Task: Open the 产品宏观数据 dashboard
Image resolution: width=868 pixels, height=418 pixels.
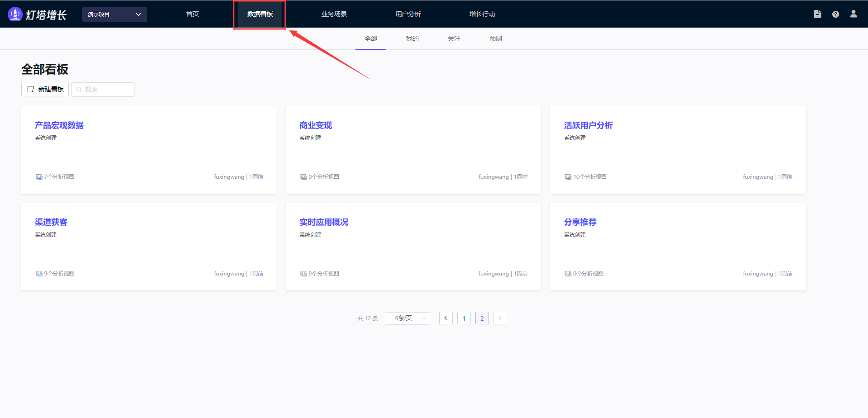Action: point(59,125)
